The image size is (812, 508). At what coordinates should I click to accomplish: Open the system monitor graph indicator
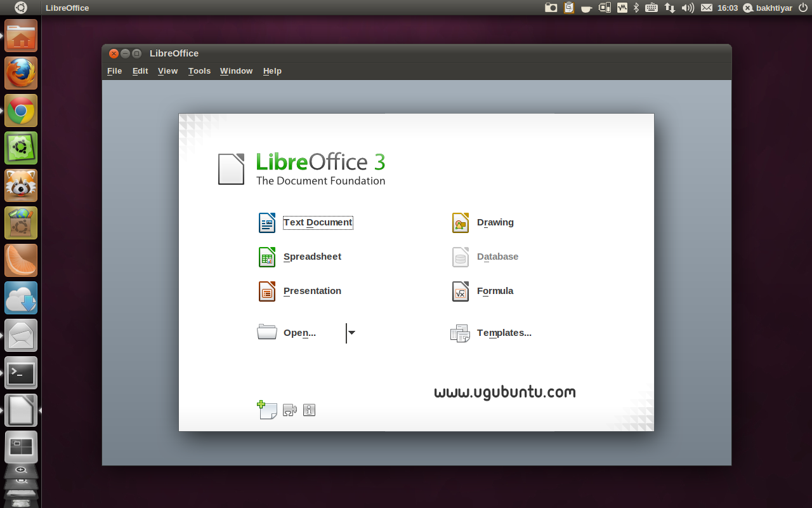click(x=622, y=8)
